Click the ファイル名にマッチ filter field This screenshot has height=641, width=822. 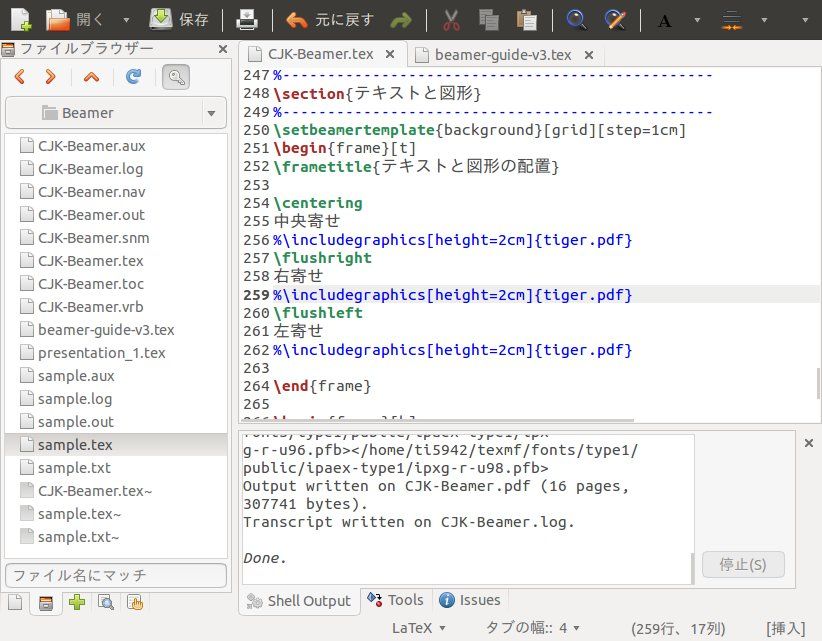click(x=116, y=575)
